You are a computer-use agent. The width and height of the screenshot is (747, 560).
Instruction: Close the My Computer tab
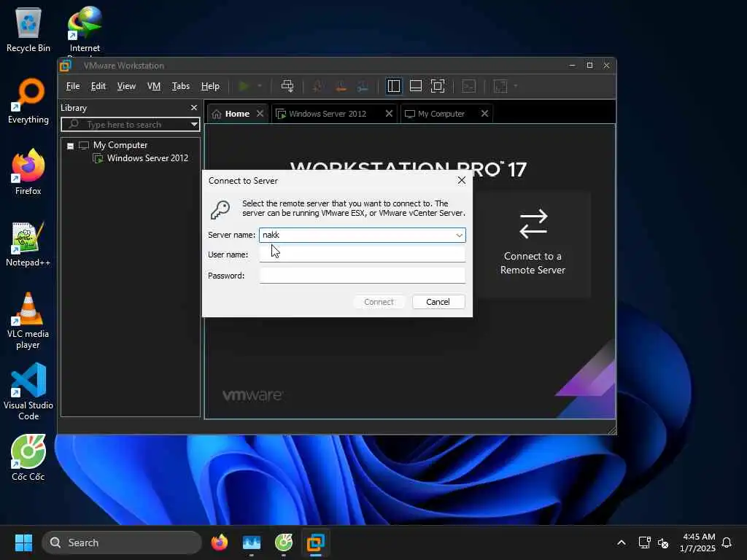click(x=484, y=113)
